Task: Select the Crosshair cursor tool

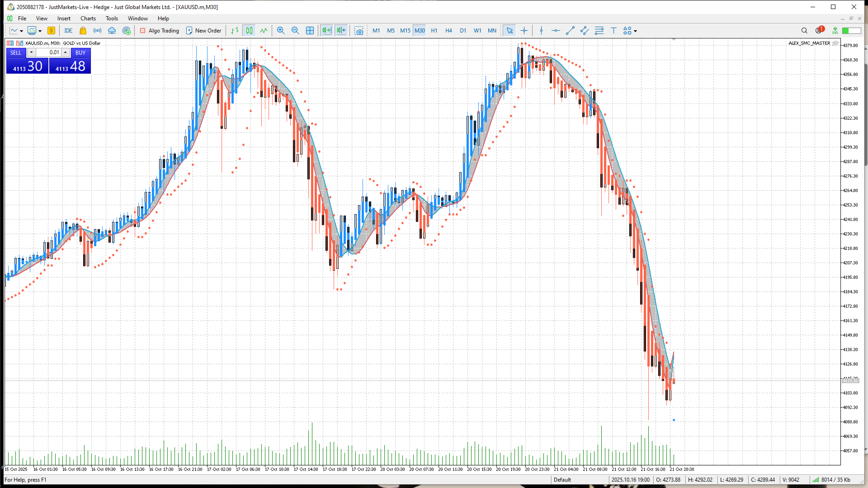Action: [x=524, y=31]
